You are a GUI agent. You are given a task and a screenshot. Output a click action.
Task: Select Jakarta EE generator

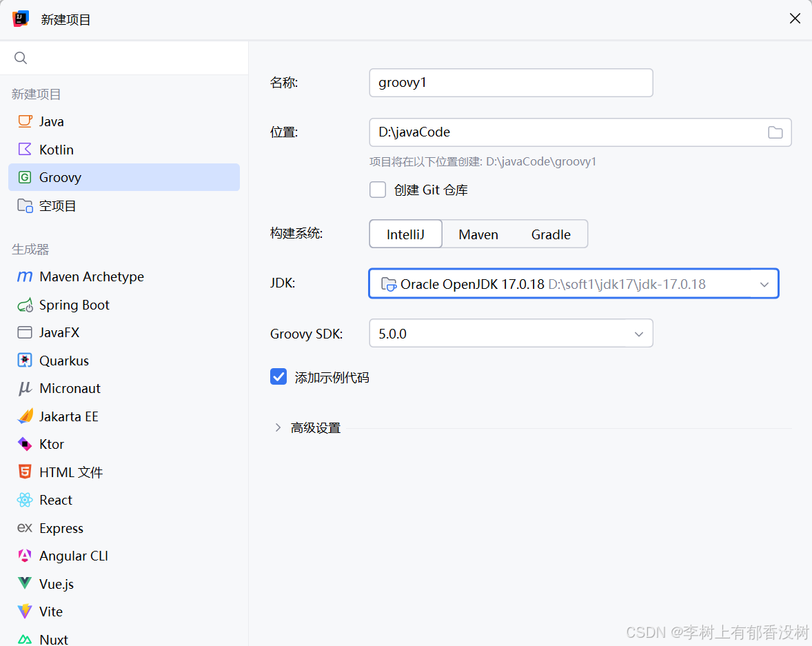[x=124, y=416]
